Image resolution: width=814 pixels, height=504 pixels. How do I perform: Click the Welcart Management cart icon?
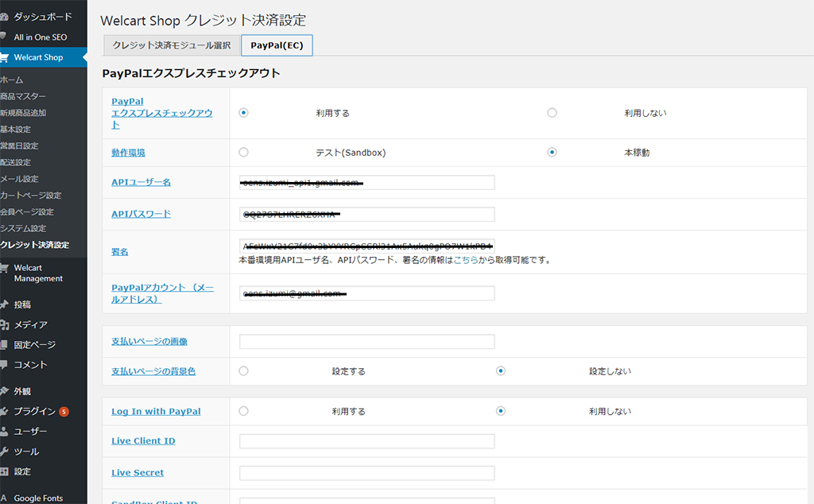pos(4,269)
